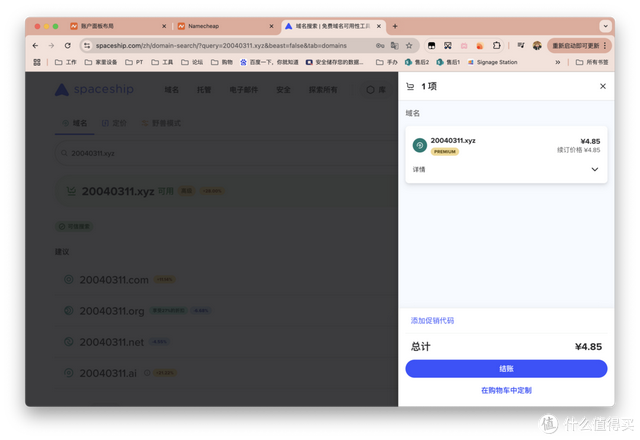Open the 售后1 bookmark
640x440 pixels.
448,62
